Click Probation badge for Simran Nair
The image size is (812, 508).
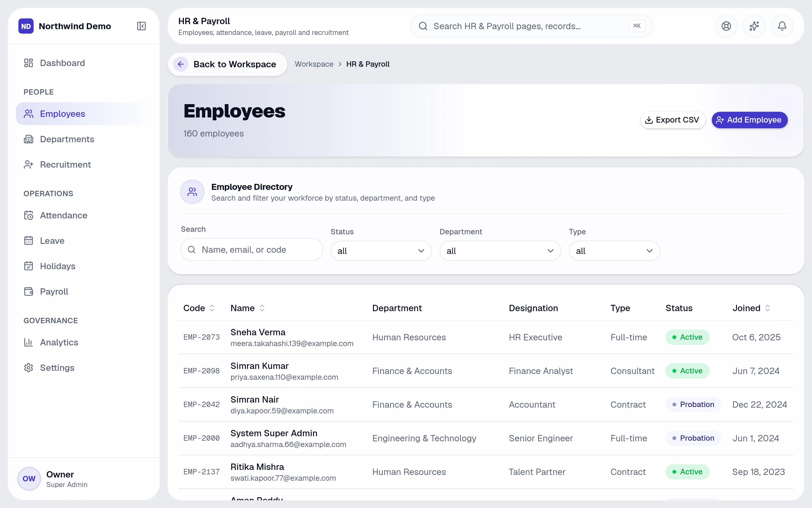point(693,404)
